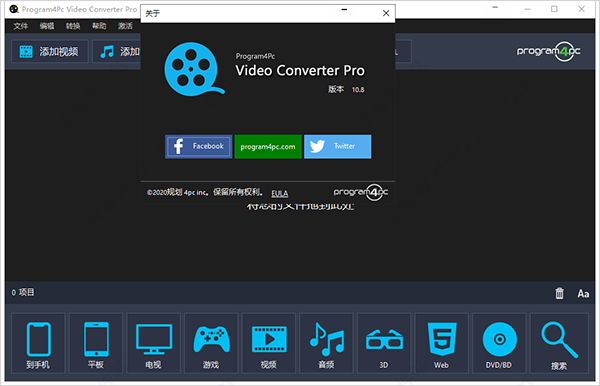Viewport: 600px width, 386px height.
Task: Click the add audio music-note button
Action: pos(117,51)
